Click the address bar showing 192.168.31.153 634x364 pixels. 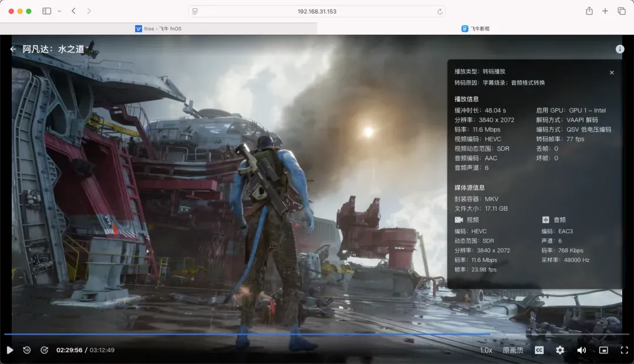click(317, 11)
